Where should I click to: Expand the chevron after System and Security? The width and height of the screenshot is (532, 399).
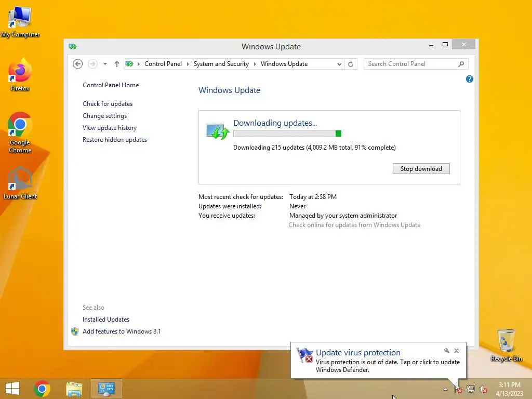[255, 64]
